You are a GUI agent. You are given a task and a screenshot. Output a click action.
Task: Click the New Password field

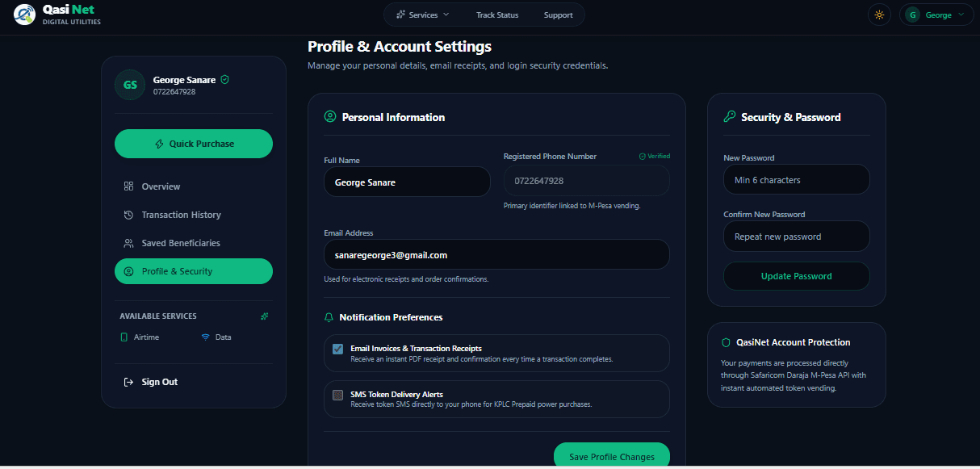click(797, 179)
